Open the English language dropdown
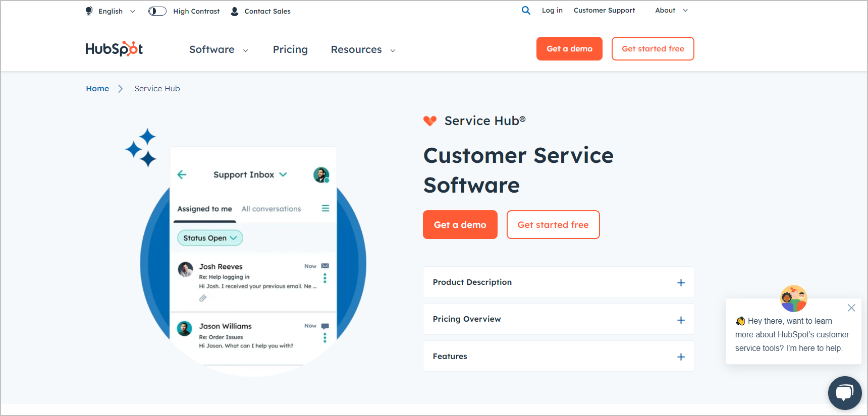 [117, 11]
